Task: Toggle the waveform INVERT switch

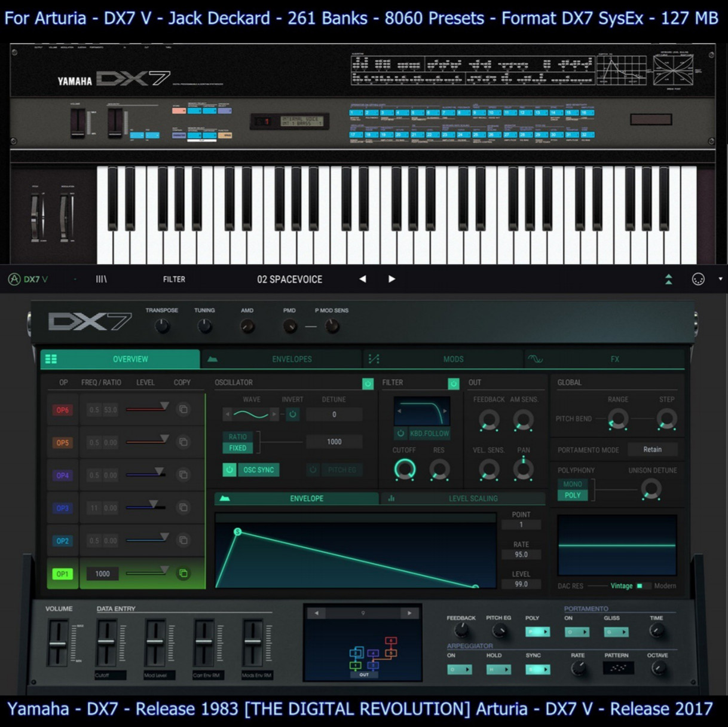Action: tap(292, 414)
